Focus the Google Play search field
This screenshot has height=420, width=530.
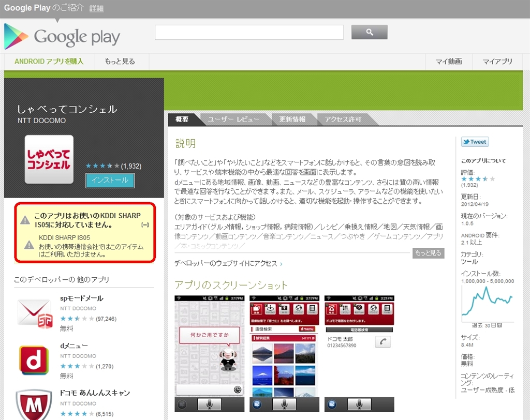pyautogui.click(x=249, y=33)
